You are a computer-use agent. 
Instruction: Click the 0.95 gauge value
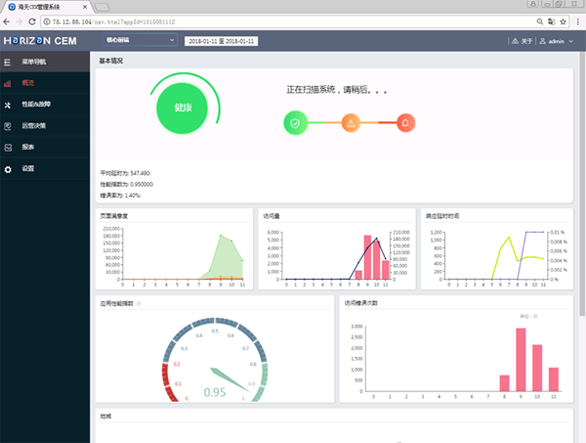click(x=215, y=392)
